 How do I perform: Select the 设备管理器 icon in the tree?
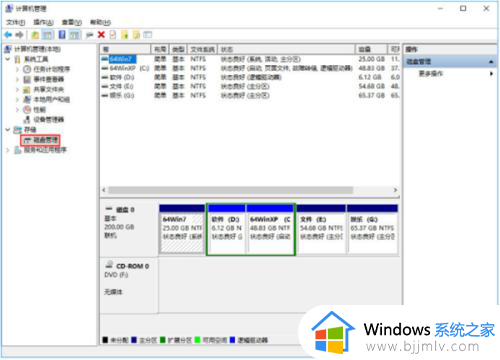click(x=27, y=119)
